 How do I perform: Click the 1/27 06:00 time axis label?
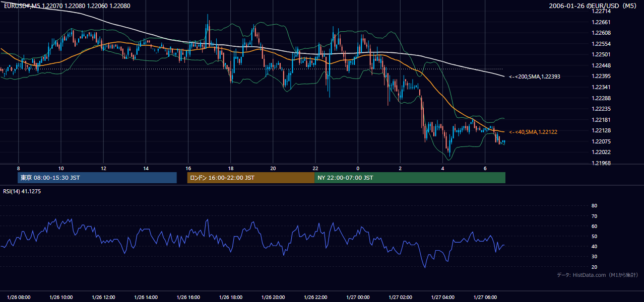[485, 297]
